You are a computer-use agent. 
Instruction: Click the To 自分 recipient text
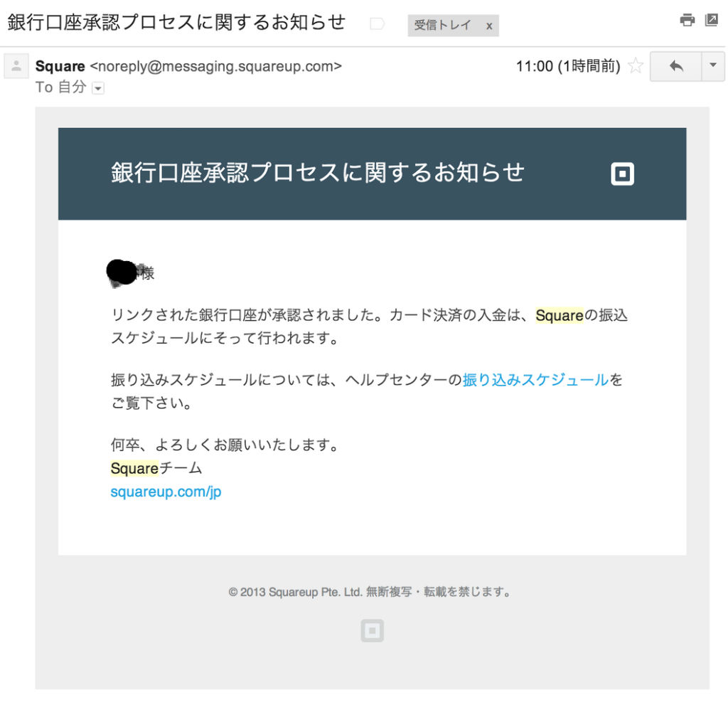(x=61, y=87)
